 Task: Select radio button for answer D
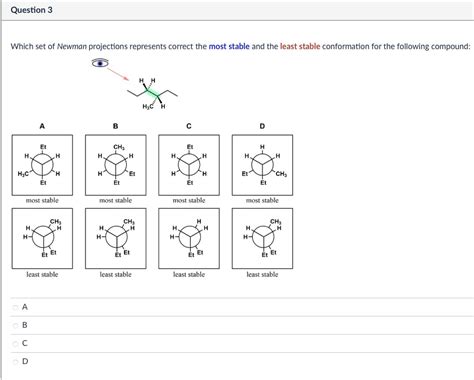point(15,362)
